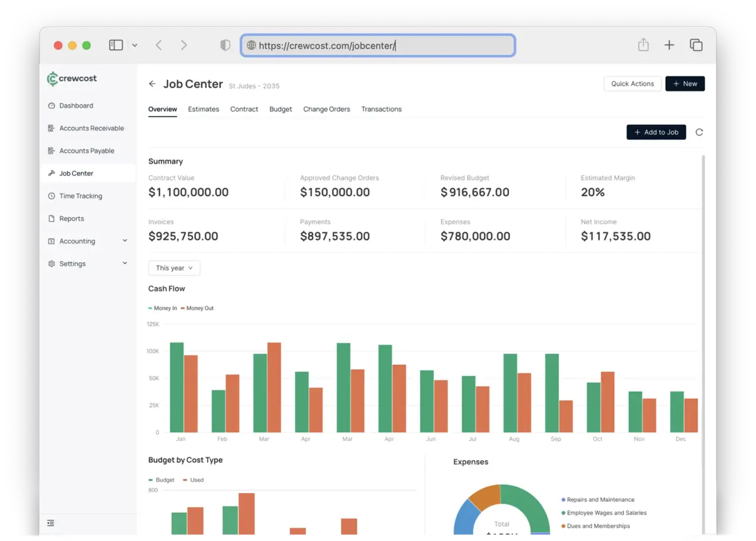Click the browser address bar URL field
756x541 pixels.
click(378, 45)
